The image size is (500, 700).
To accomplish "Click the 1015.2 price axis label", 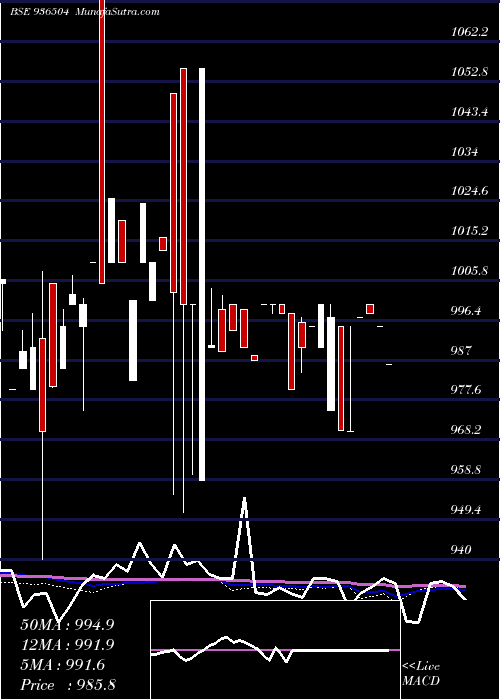I will click(469, 231).
